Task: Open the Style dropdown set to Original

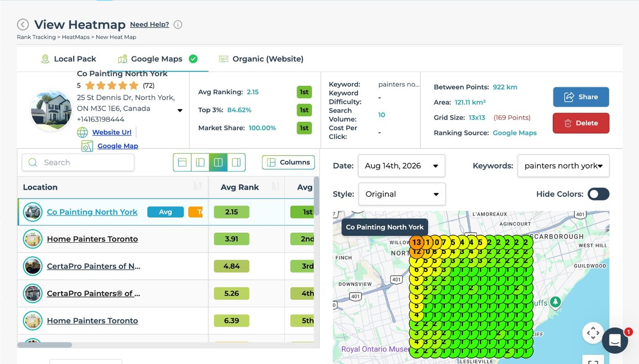Action: 402,194
